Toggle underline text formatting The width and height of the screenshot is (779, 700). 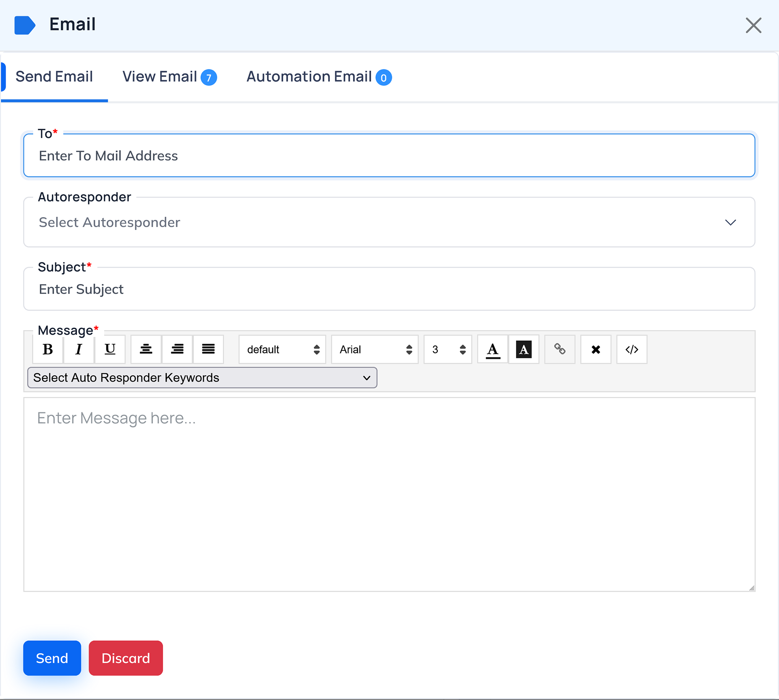click(x=110, y=349)
